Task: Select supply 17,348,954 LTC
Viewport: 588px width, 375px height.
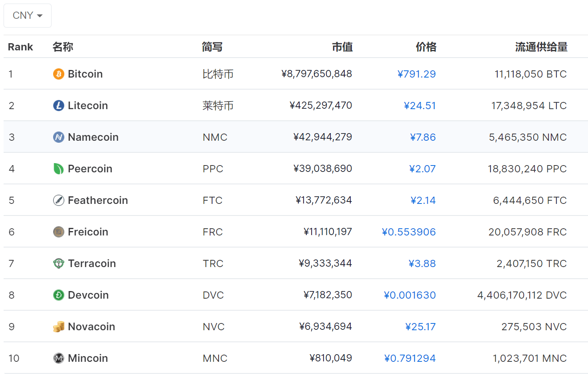Action: [x=529, y=106]
